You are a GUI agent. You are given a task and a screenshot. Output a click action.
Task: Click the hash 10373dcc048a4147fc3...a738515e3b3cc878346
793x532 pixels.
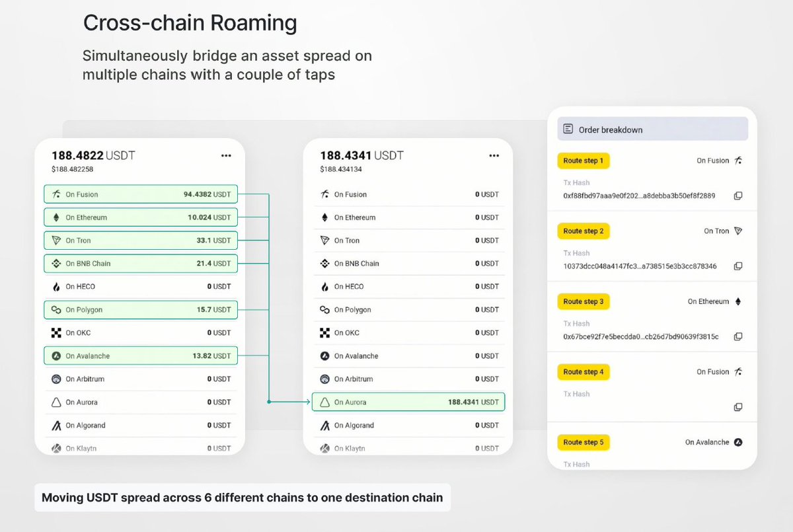pyautogui.click(x=640, y=266)
